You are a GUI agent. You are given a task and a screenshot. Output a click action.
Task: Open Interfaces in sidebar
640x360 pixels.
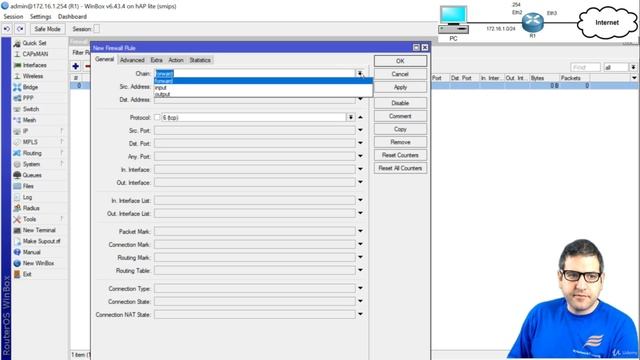tap(34, 65)
